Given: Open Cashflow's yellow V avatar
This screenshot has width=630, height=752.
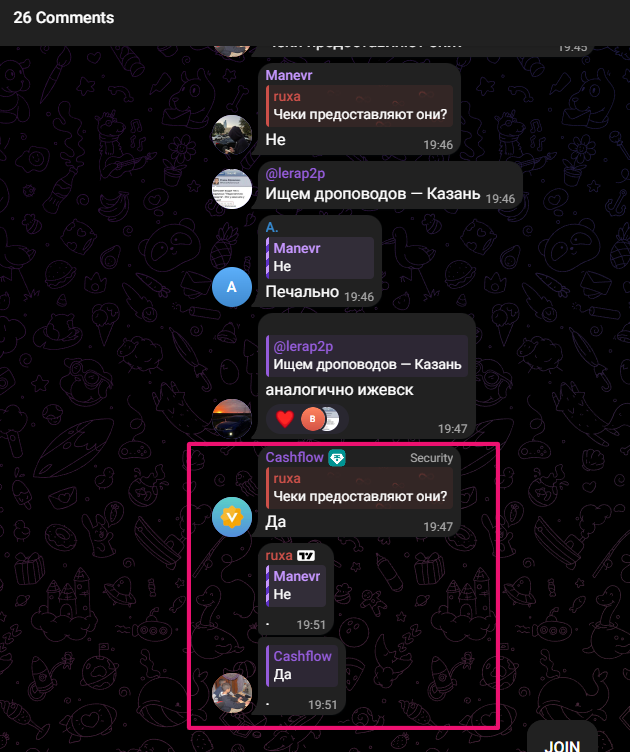Looking at the screenshot, I should 232,517.
